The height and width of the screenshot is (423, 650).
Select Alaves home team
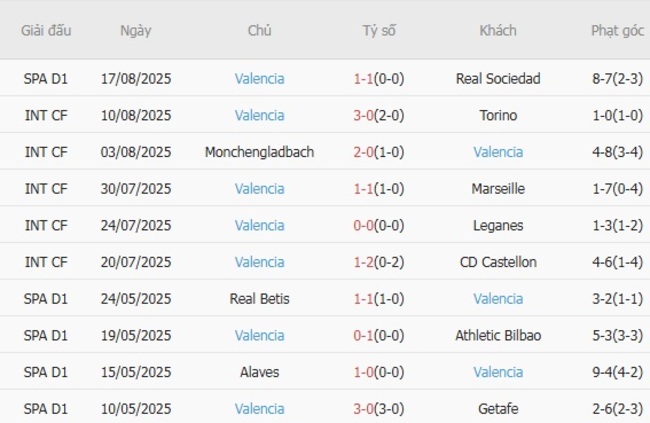click(259, 372)
